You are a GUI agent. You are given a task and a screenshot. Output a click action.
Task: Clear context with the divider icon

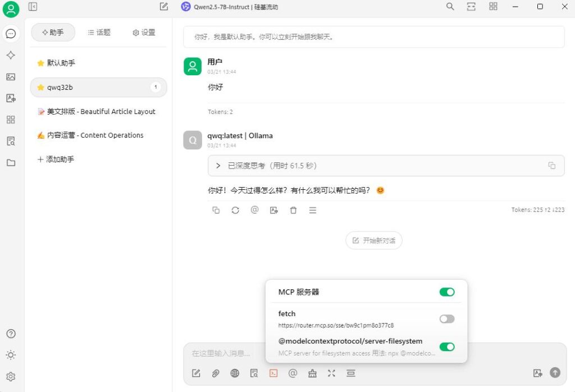coord(351,373)
